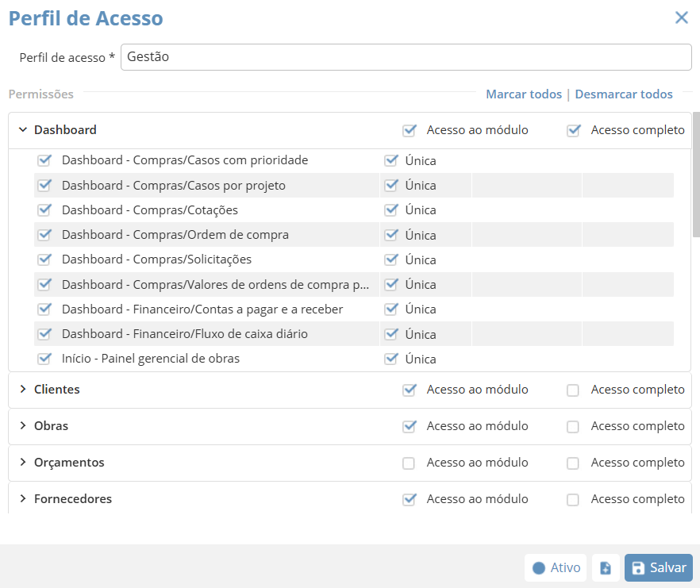Screen dimensions: 700x588
Task: Enable Acesso completo for Fornecedores
Action: point(573,500)
